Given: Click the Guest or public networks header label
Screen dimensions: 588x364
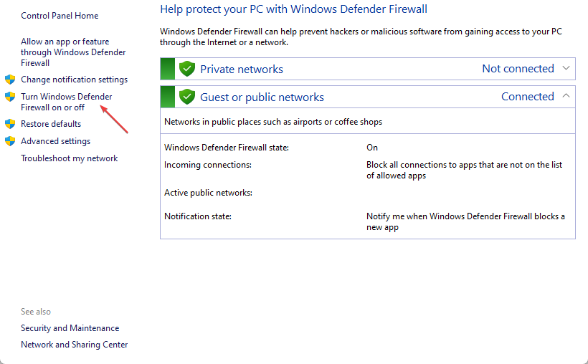Looking at the screenshot, I should pyautogui.click(x=262, y=97).
